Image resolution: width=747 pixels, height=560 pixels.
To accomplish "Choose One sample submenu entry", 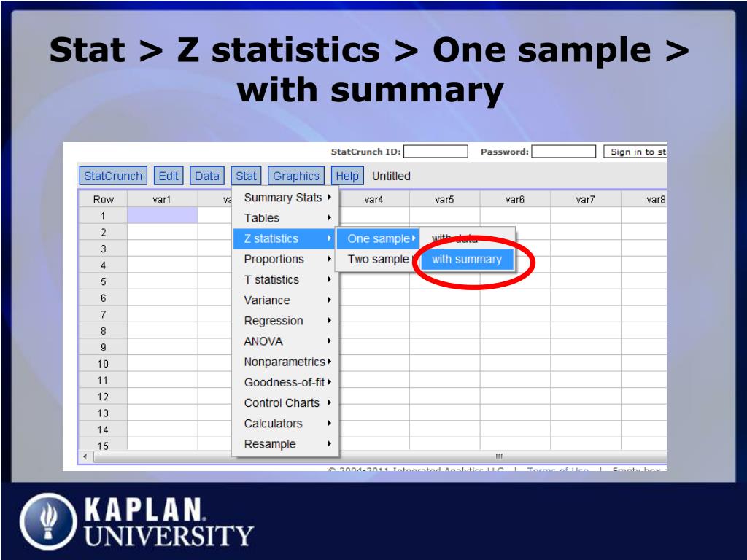I will pos(379,238).
